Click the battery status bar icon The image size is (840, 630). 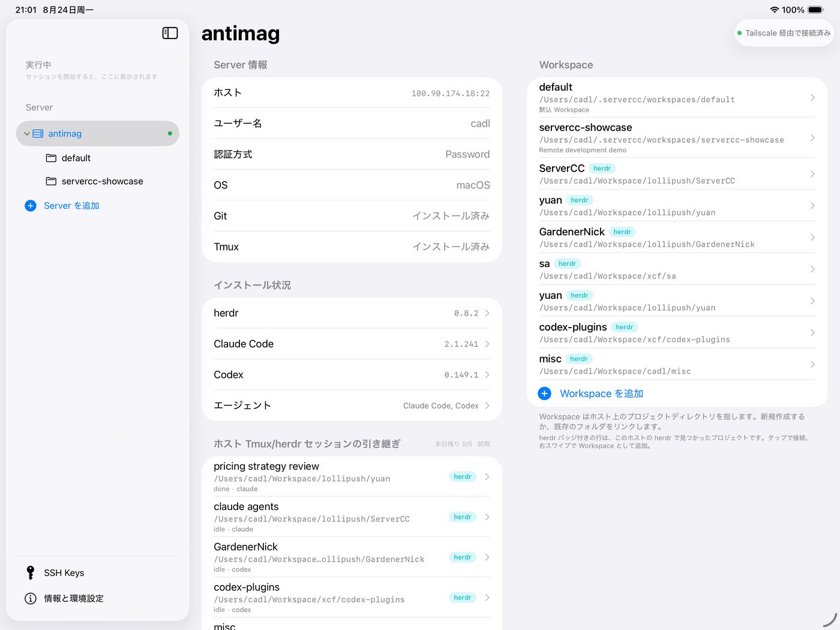pos(816,10)
